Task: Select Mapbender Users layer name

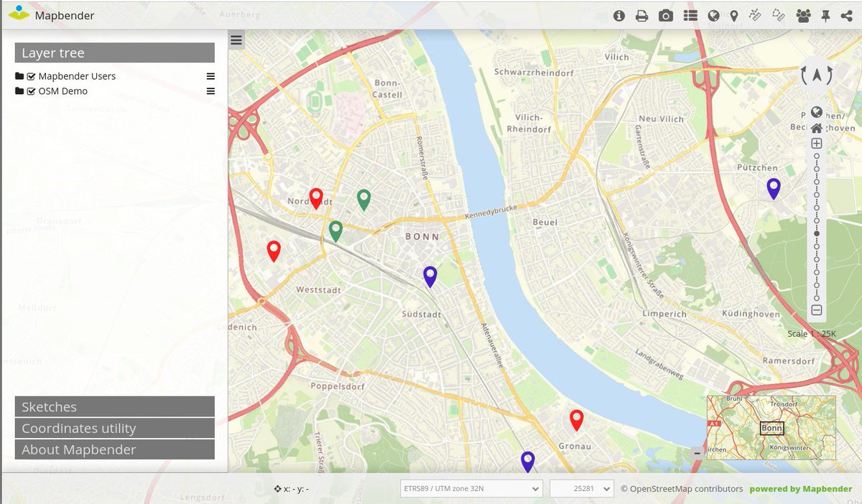Action: [77, 76]
